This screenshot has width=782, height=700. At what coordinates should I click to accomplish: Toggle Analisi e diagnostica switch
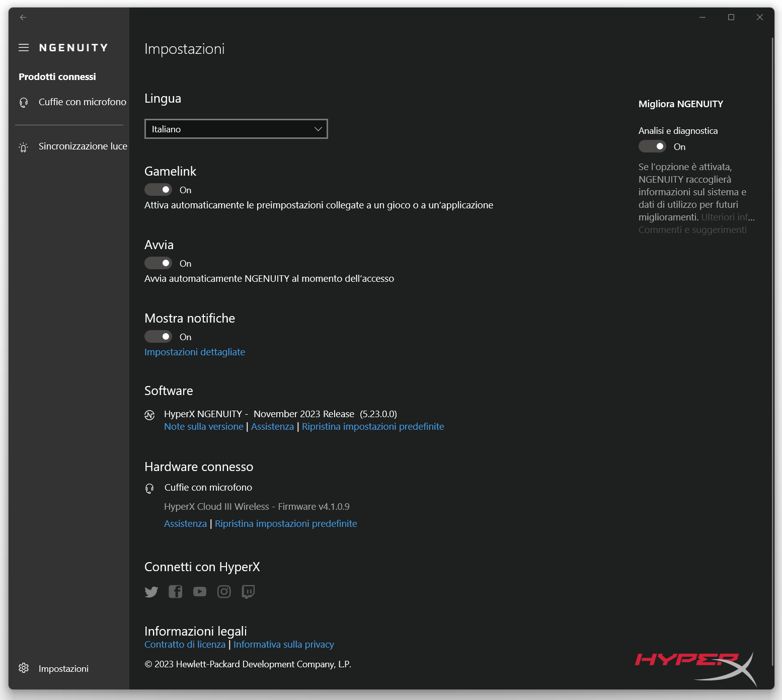pyautogui.click(x=652, y=146)
